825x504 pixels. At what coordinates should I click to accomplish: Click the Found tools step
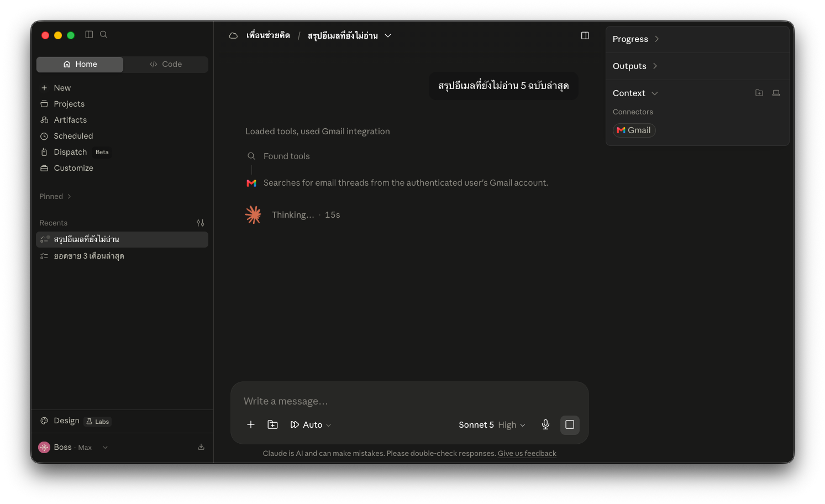click(x=287, y=156)
